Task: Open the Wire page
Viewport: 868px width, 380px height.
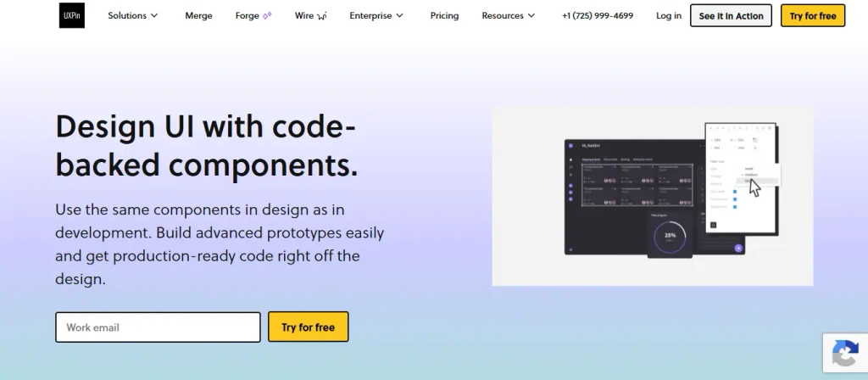Action: point(310,15)
